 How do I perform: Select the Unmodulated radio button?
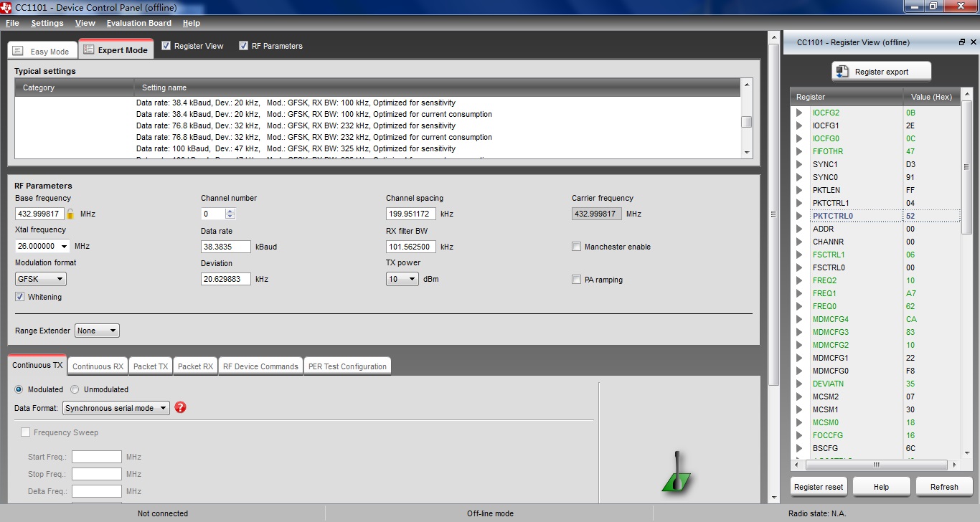click(75, 389)
